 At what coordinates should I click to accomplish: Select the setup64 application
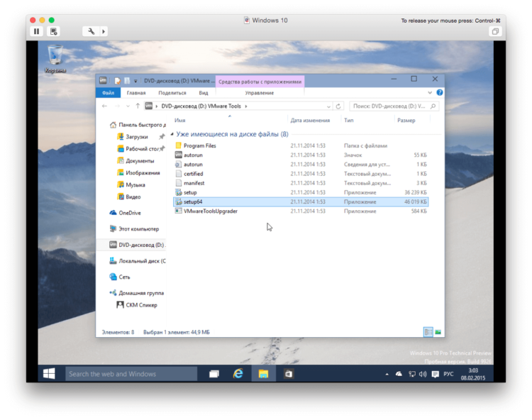(x=301, y=202)
